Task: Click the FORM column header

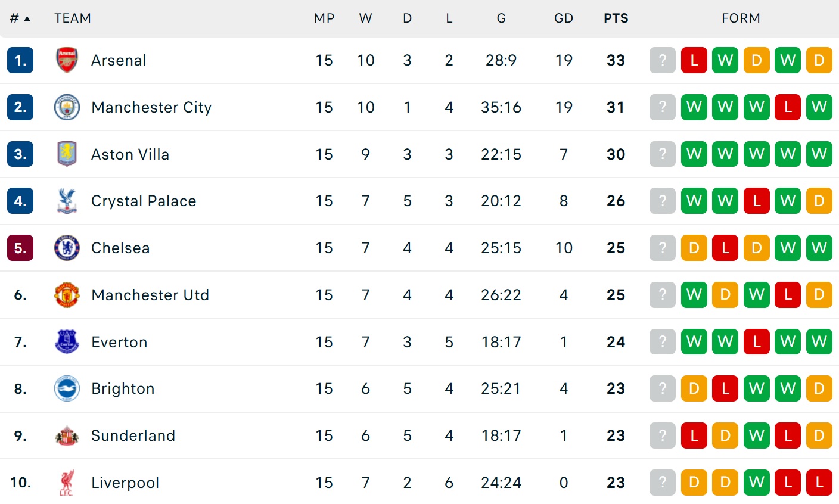Action: [741, 18]
